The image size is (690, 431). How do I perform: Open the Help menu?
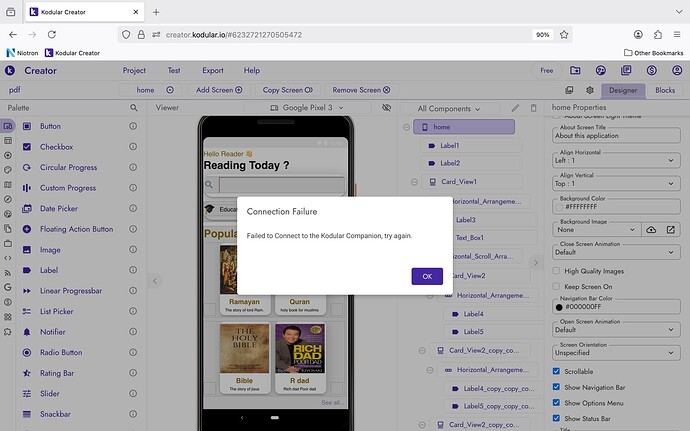(x=252, y=70)
